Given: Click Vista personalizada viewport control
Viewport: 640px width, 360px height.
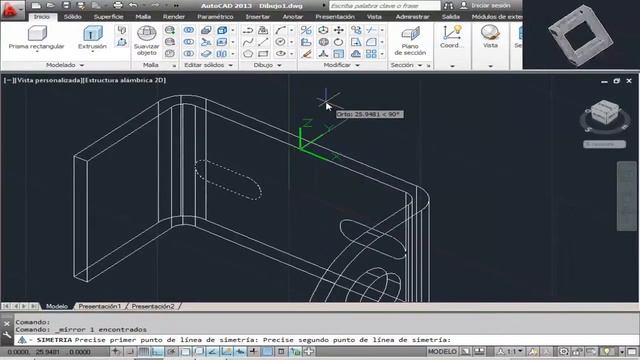Looking at the screenshot, I should [49, 80].
